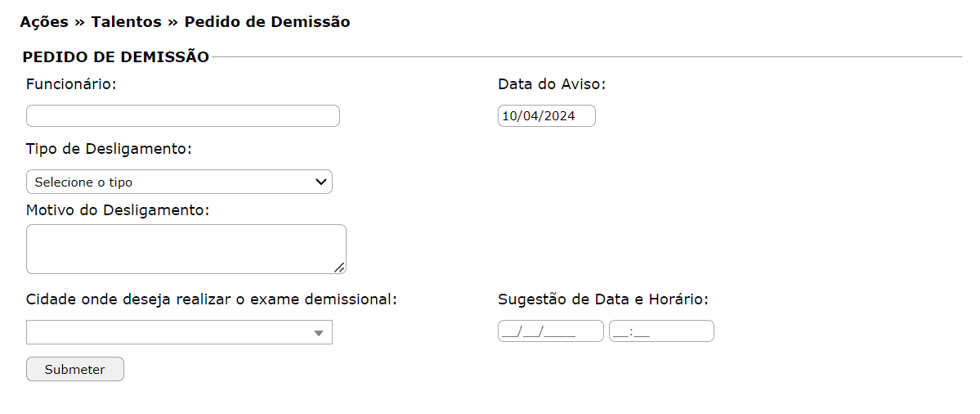Go to Ações in the breadcrumb
Screen dimensions: 980x414
coord(44,22)
